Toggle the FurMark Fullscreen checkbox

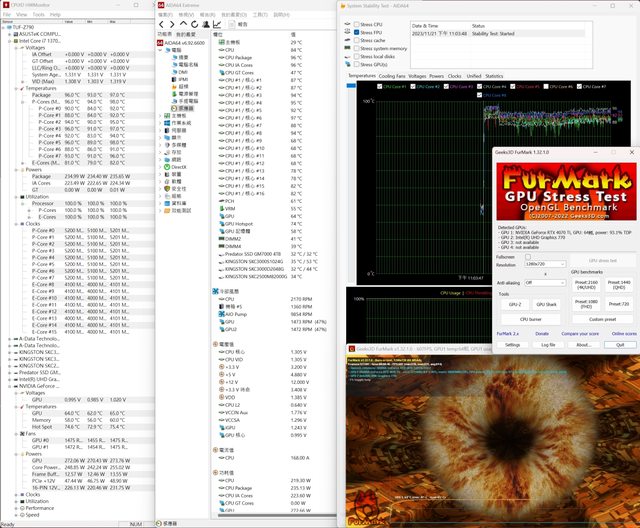pos(529,257)
